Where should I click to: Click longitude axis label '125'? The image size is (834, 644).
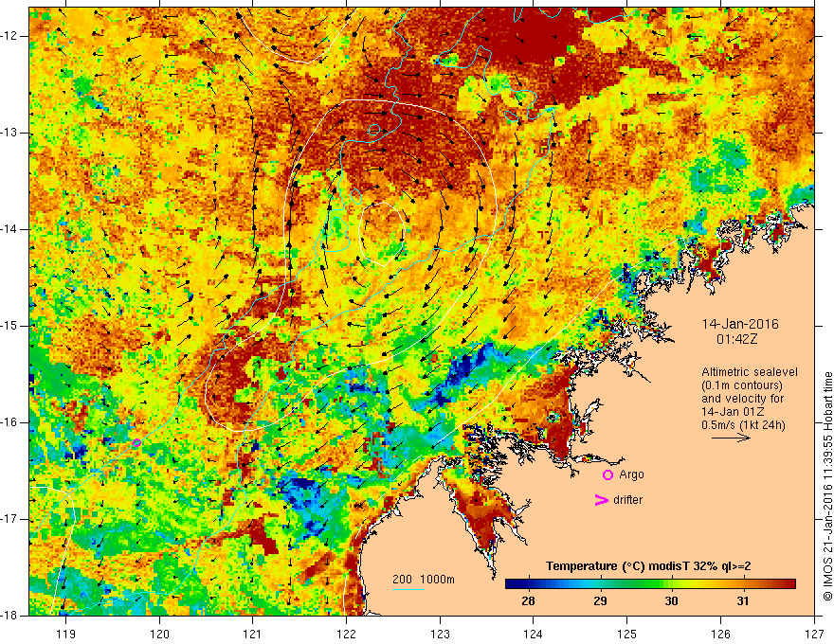click(x=627, y=634)
